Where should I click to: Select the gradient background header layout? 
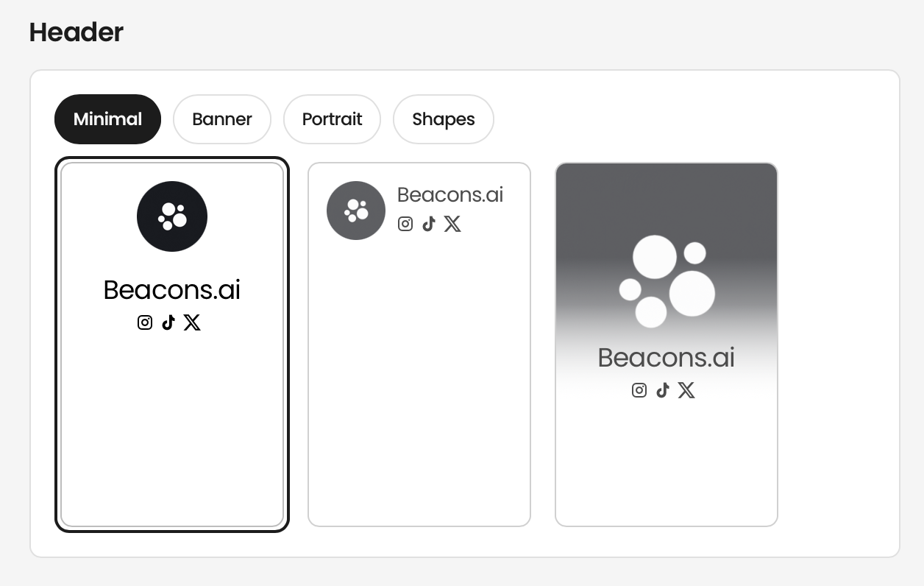667,345
